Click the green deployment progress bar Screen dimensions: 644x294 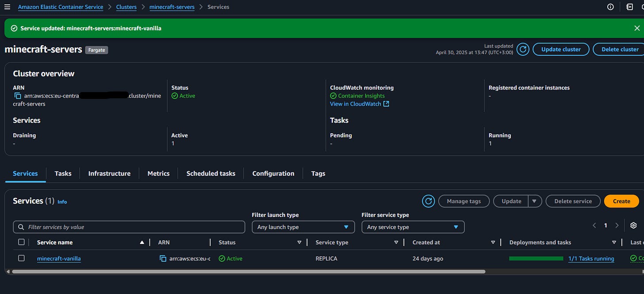(x=536, y=259)
